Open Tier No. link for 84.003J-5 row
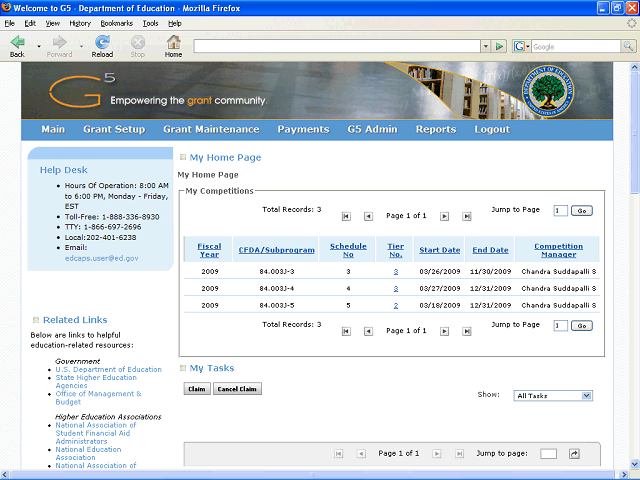Screen dimensions: 640x480 coord(396,306)
